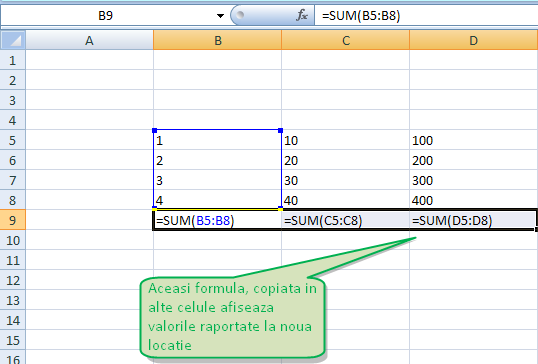Select row 15 header
The image size is (538, 364).
click(13, 340)
